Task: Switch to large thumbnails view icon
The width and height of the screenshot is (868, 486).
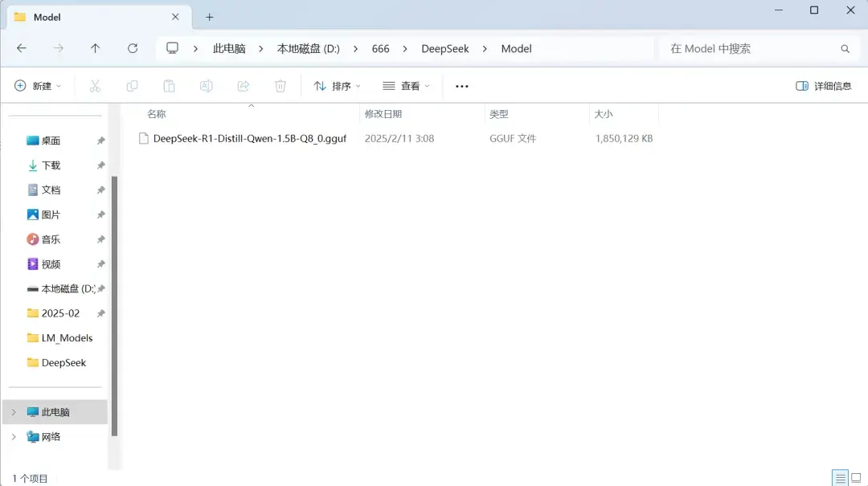Action: point(857,478)
